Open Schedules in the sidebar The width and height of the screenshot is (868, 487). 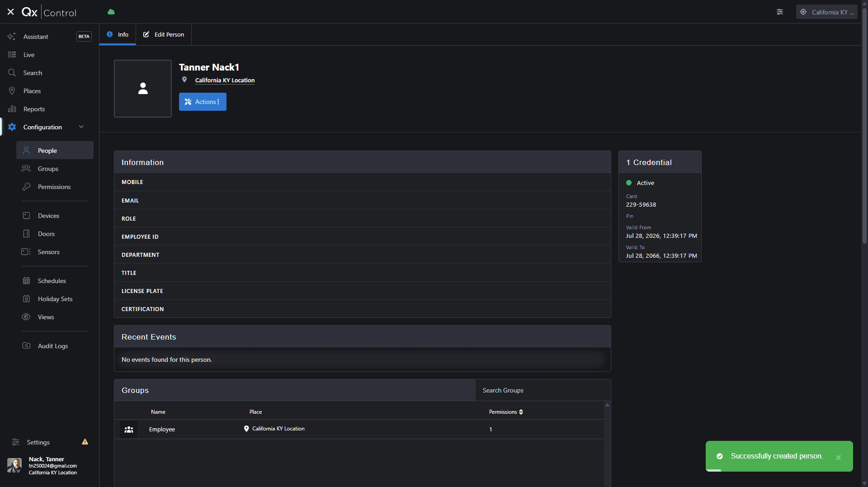[55, 281]
